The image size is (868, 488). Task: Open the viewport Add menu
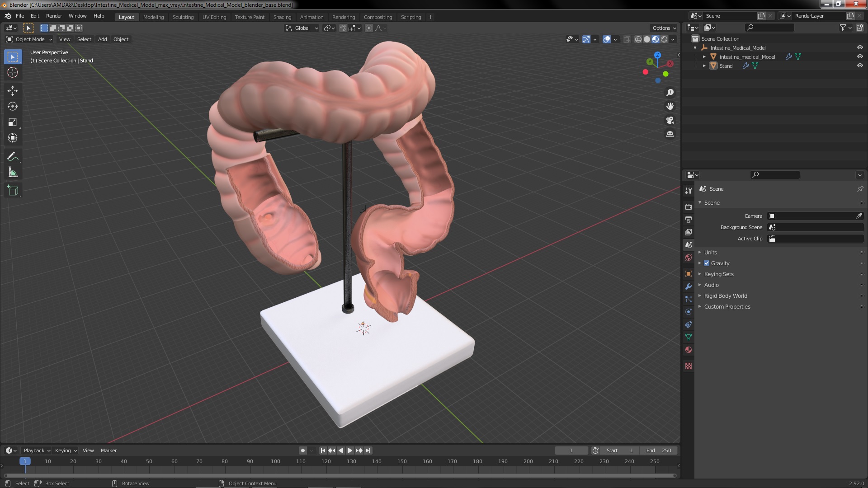click(x=103, y=39)
